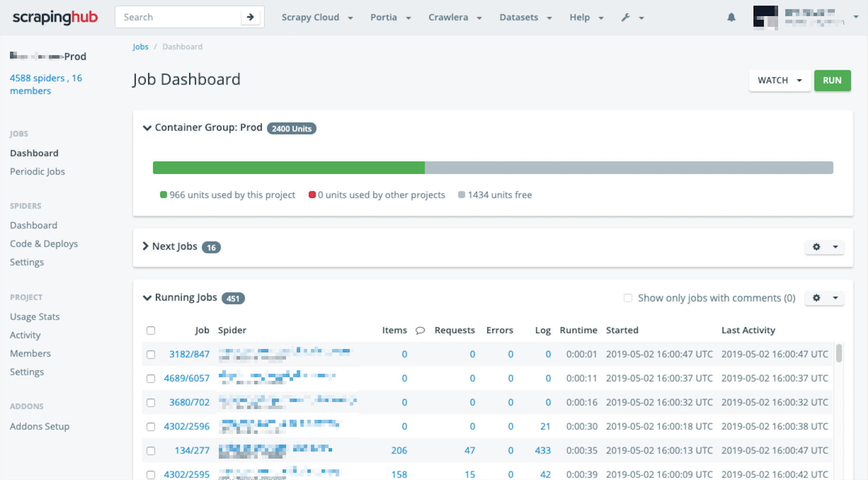Viewport: 868px width, 480px height.
Task: Open notifications bell
Action: coord(731,17)
